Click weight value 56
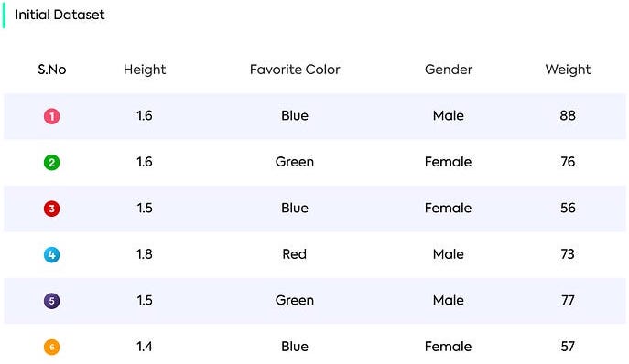The width and height of the screenshot is (629, 364). [x=568, y=208]
